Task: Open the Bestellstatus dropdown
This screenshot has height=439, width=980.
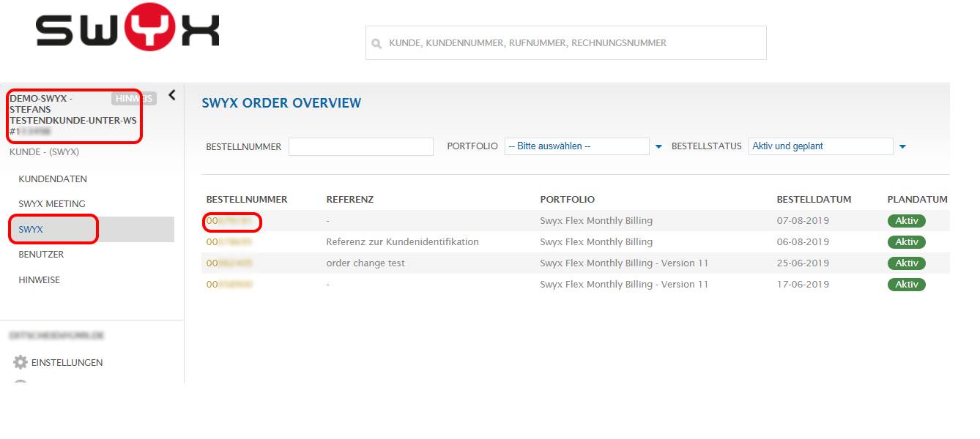Action: coord(820,146)
